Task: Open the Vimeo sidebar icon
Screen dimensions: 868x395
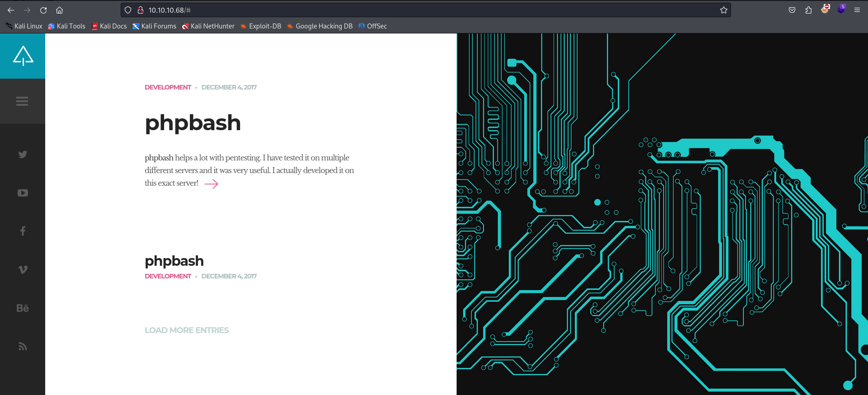Action: click(x=23, y=270)
